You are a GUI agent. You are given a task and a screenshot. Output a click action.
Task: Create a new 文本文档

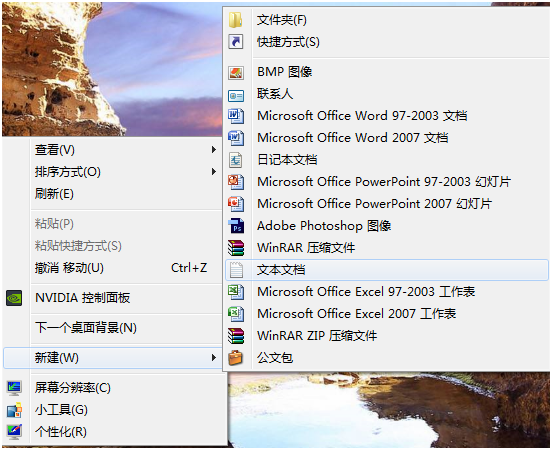click(x=387, y=270)
